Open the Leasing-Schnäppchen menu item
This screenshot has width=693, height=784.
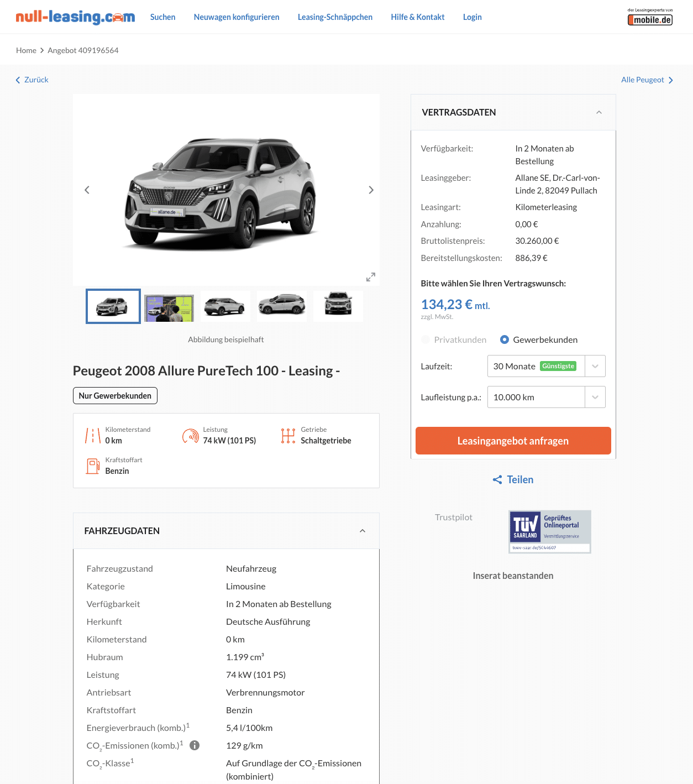pyautogui.click(x=335, y=17)
